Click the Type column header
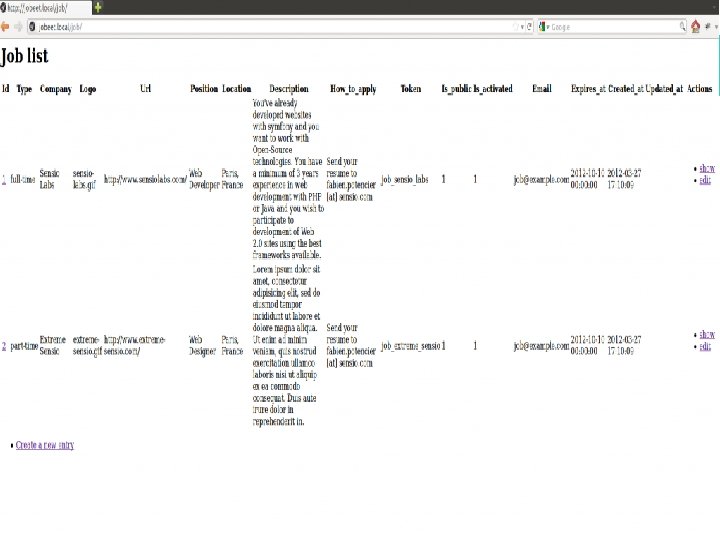The height and width of the screenshot is (540, 720). pos(24,89)
